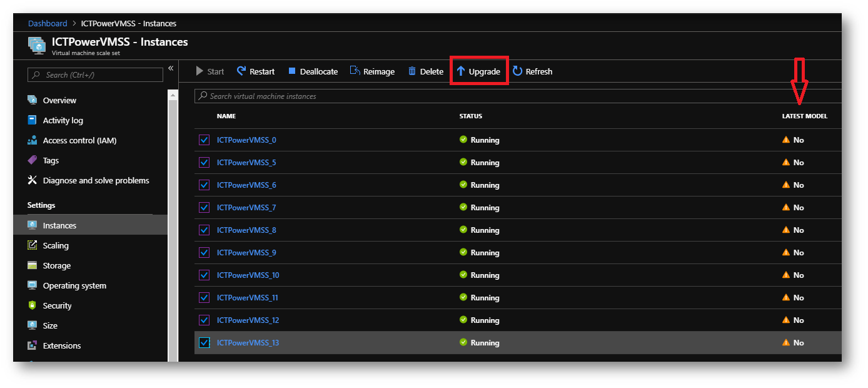This screenshot has height=388, width=868.
Task: Collapse the sidebar with double chevron
Action: tap(171, 68)
